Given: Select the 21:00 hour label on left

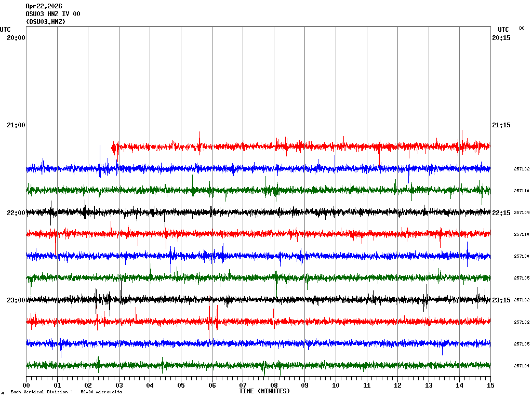Looking at the screenshot, I should 16,125.
